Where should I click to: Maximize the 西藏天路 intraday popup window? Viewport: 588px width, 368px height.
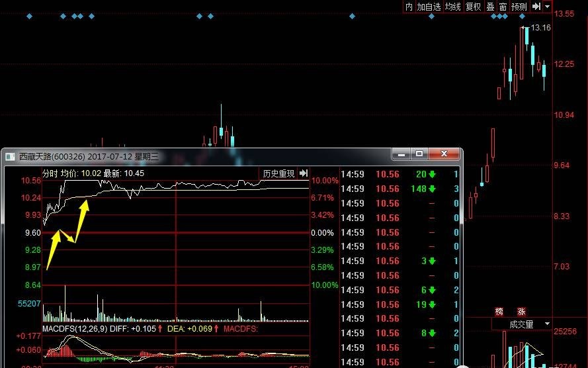419,154
